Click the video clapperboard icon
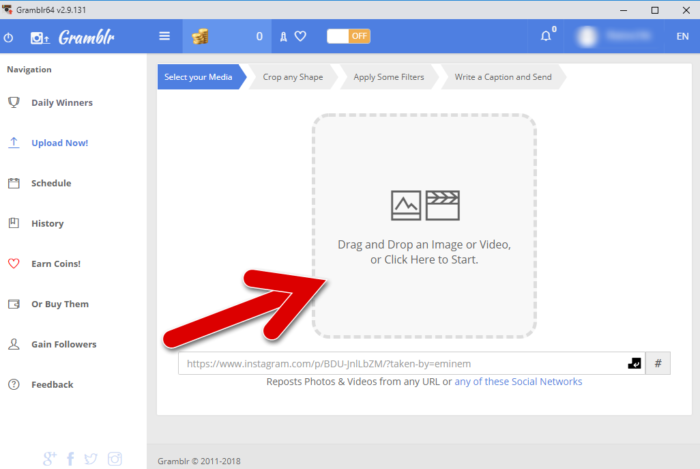The image size is (700, 469). [442, 205]
